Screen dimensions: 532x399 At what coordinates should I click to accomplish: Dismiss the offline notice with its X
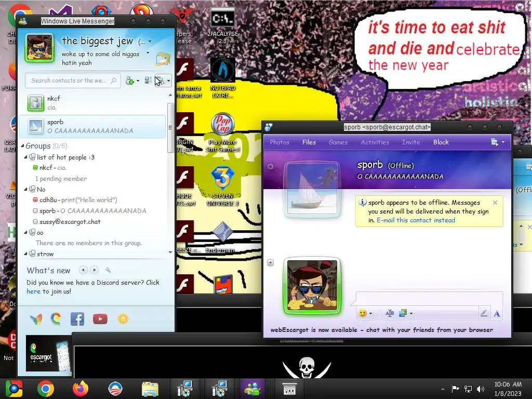495,203
